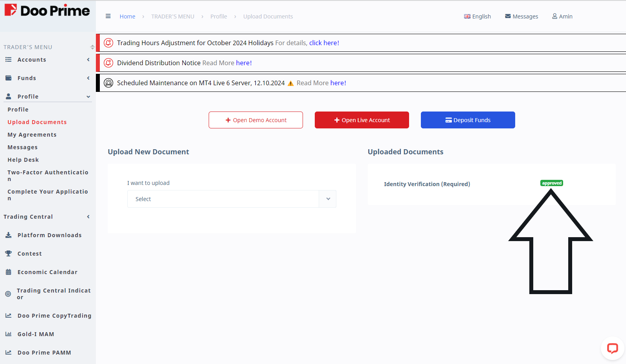
Task: Click 'click here!' link in Trading Hours notice
Action: click(x=324, y=43)
